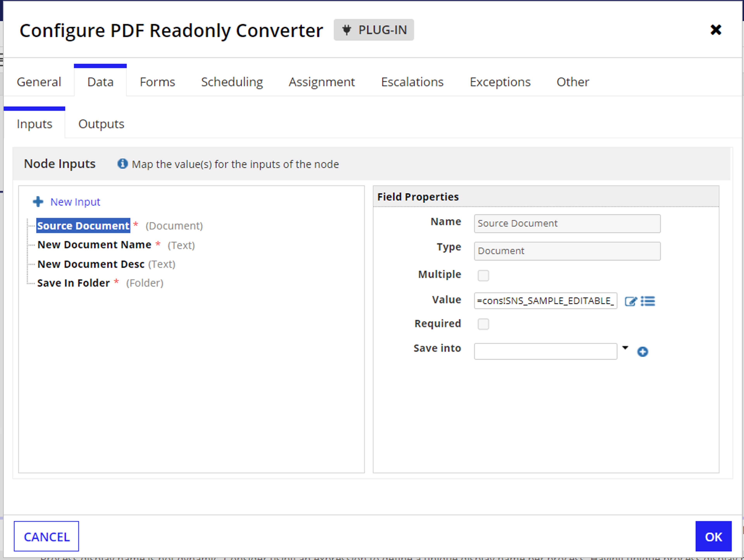Click the Type field showing Document
The width and height of the screenshot is (744, 560).
point(567,251)
